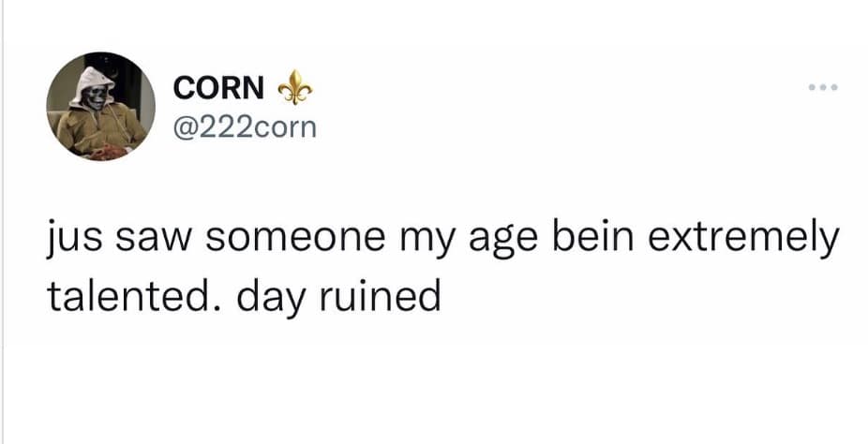The width and height of the screenshot is (868, 444).
Task: Visit the @222corn handle link
Action: pyautogui.click(x=245, y=126)
